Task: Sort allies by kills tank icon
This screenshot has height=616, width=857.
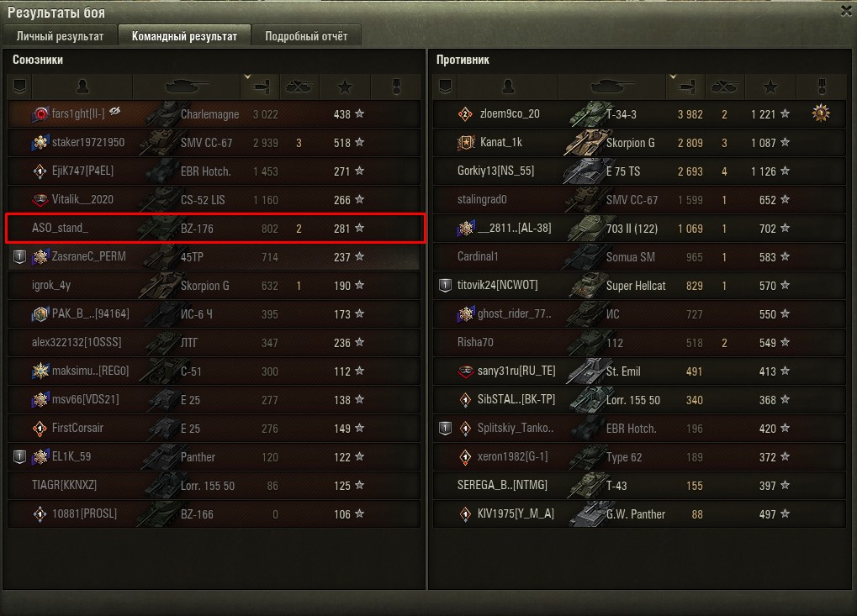Action: tap(299, 87)
